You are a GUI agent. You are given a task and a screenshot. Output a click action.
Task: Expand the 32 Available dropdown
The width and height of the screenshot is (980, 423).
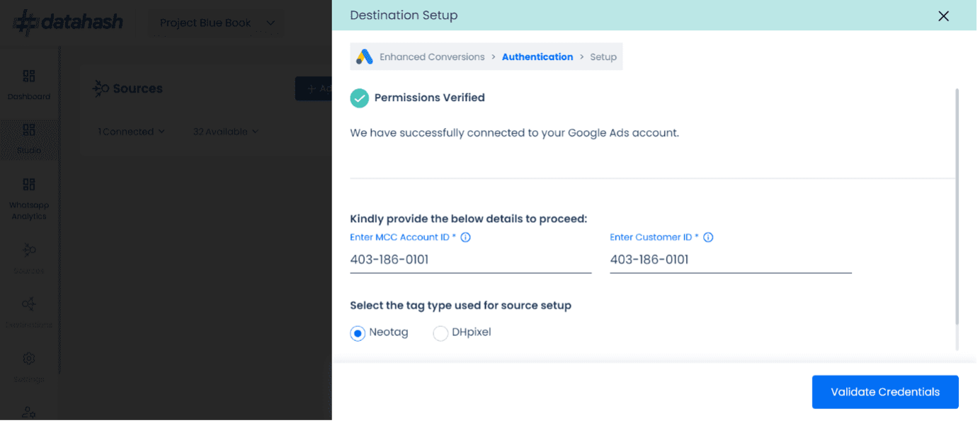point(226,132)
